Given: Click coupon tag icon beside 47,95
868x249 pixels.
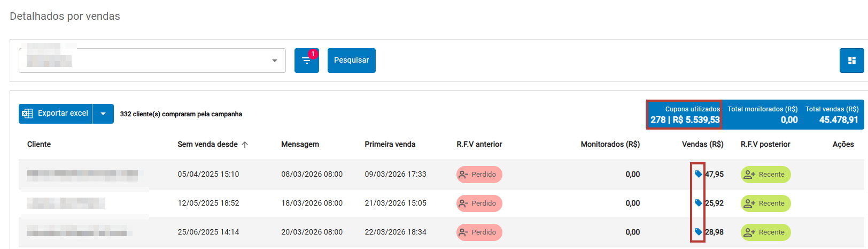Looking at the screenshot, I should click(698, 174).
